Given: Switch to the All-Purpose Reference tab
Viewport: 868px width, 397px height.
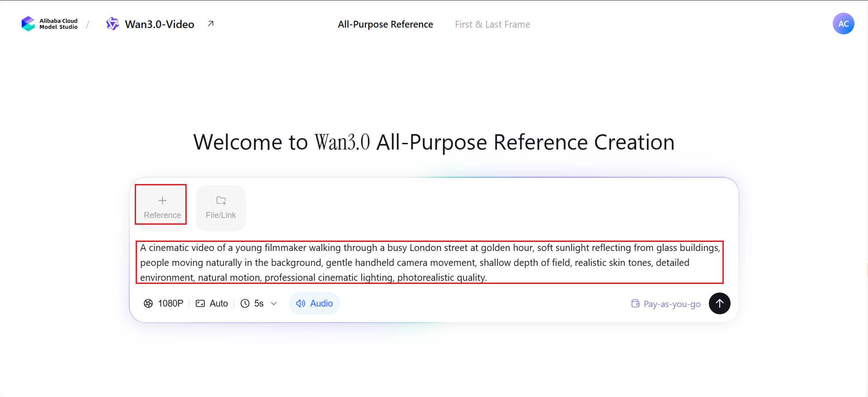Looking at the screenshot, I should [385, 24].
